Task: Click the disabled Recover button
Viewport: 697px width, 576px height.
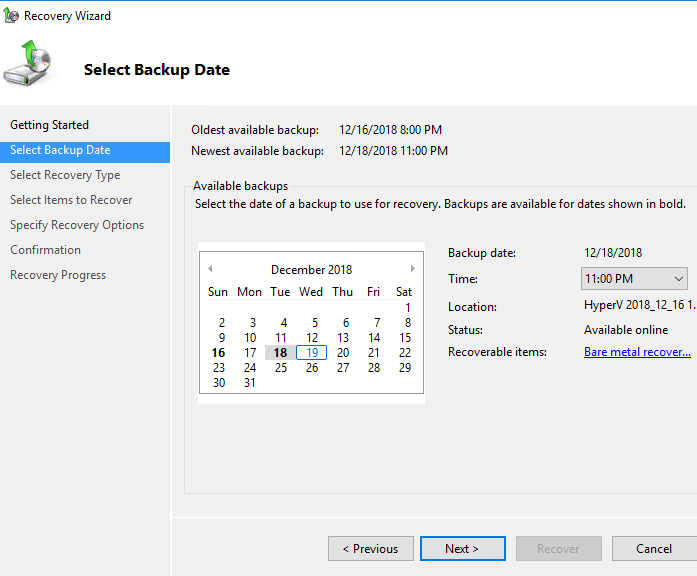Action: point(558,548)
